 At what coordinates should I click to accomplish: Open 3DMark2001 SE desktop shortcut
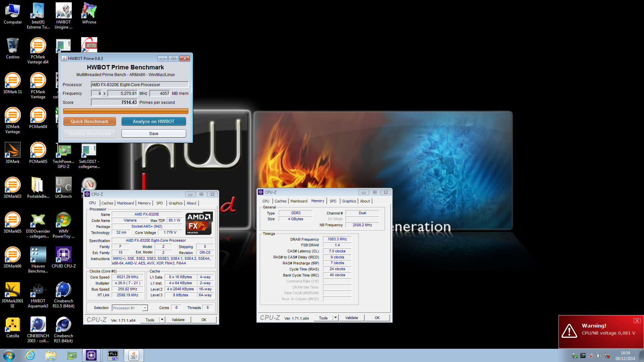13,295
